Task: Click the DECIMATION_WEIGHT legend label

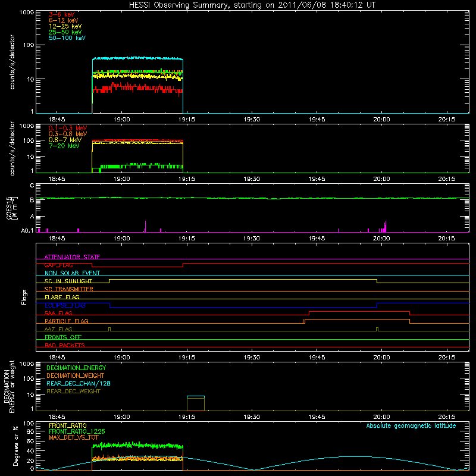Action: [76, 375]
